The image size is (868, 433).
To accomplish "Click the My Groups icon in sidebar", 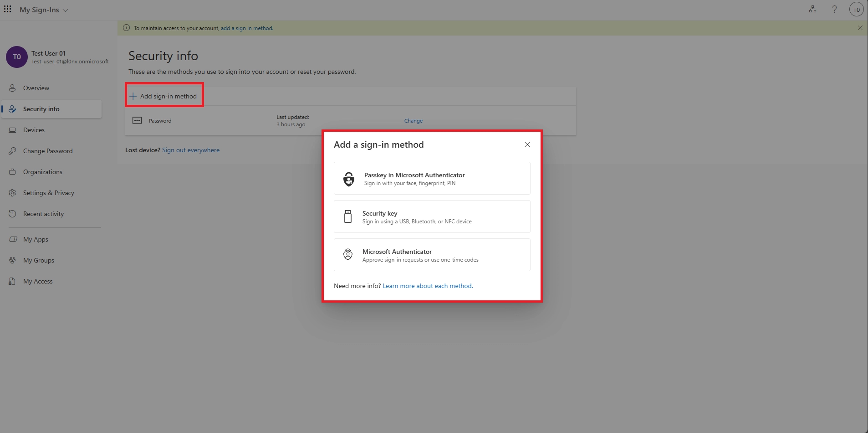I will tap(13, 260).
